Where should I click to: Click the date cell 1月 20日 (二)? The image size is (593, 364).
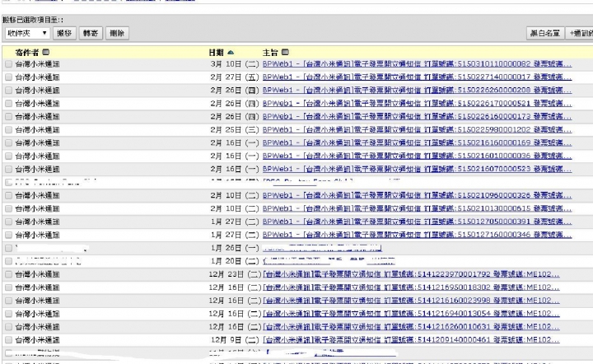tap(235, 262)
